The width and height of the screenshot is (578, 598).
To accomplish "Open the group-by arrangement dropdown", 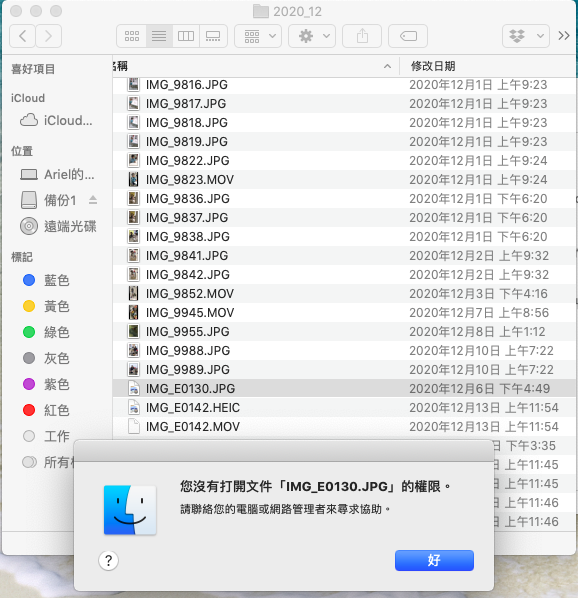I will (258, 36).
